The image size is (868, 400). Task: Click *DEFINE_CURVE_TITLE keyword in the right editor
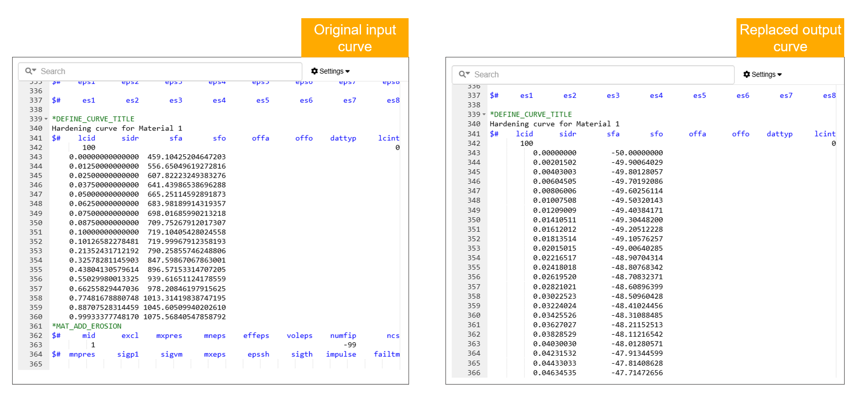click(x=531, y=115)
